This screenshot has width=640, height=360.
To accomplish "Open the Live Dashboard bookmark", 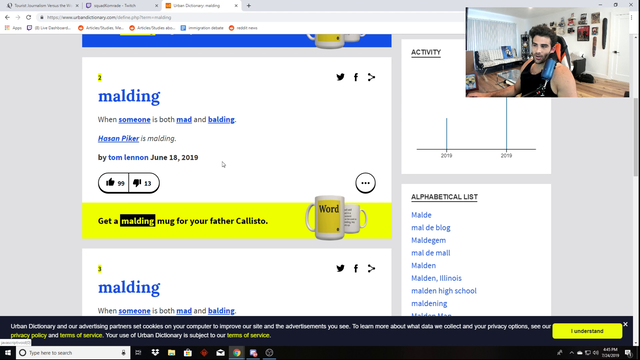I will [x=49, y=28].
